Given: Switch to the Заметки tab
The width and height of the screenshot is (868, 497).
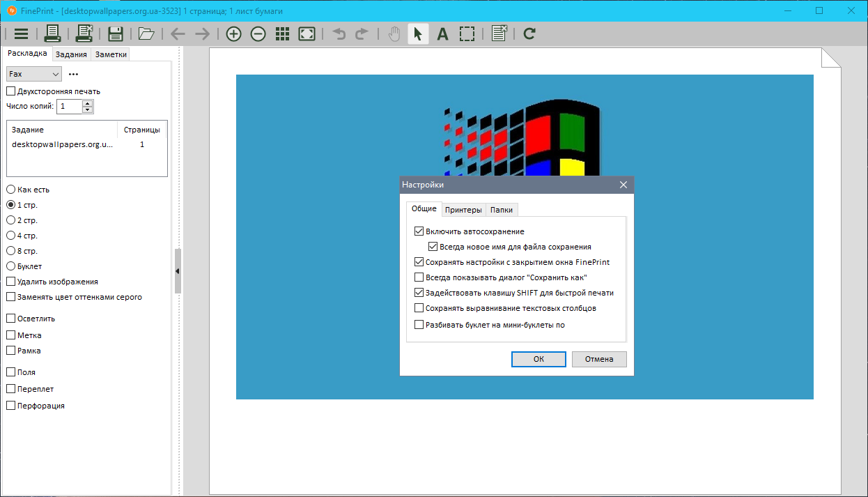Looking at the screenshot, I should coord(111,54).
